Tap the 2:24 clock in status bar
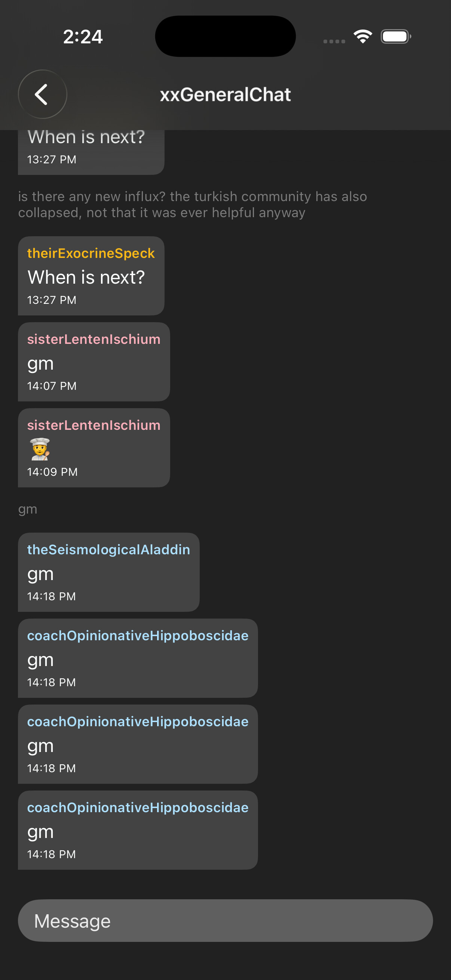Viewport: 451px width, 980px height. tap(83, 37)
